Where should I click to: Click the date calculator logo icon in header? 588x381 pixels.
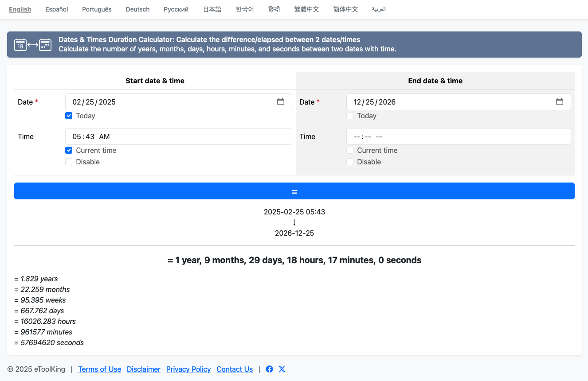point(33,44)
